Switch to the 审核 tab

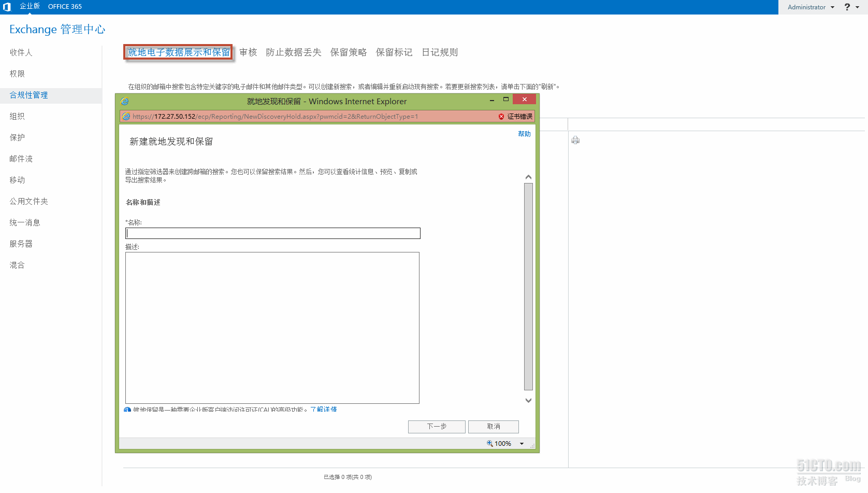[248, 52]
